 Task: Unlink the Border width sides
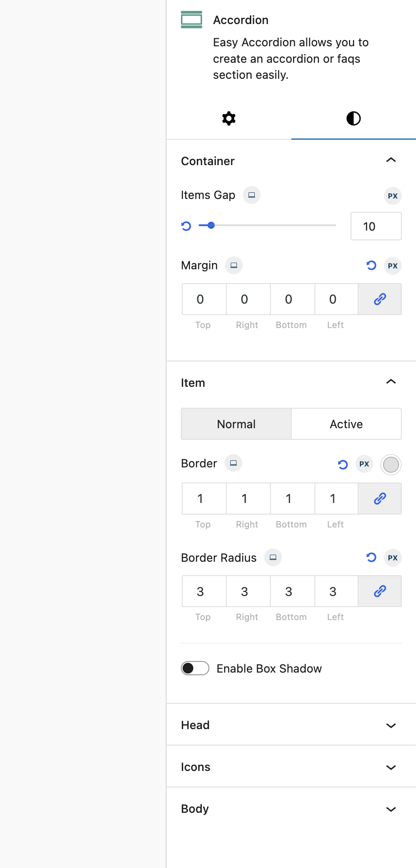pyautogui.click(x=380, y=499)
